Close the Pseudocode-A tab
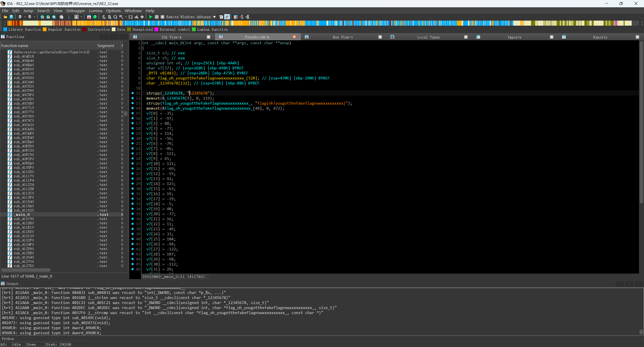 pos(294,37)
